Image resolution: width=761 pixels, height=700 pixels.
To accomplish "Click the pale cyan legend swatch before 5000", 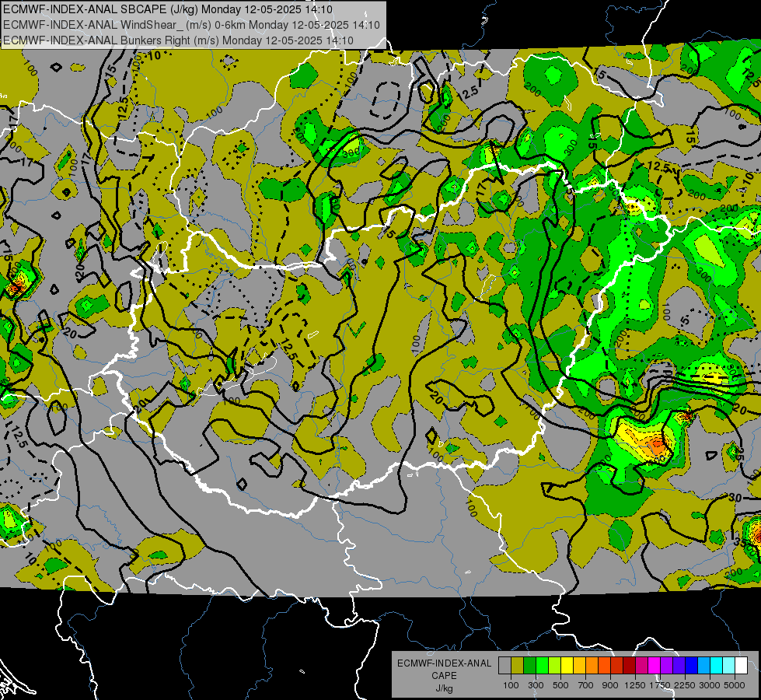I will coord(728,666).
